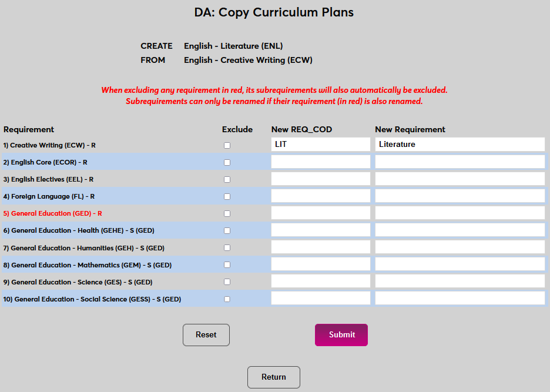The height and width of the screenshot is (392, 550).
Task: Focus New REQ_COD field for Foreign Language
Action: point(321,196)
